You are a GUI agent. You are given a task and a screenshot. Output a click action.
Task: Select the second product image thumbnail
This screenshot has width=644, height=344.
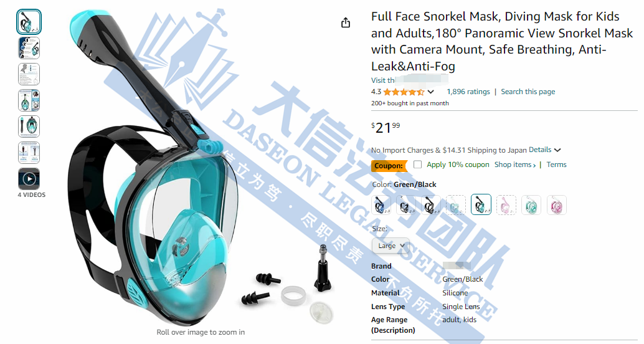29,48
